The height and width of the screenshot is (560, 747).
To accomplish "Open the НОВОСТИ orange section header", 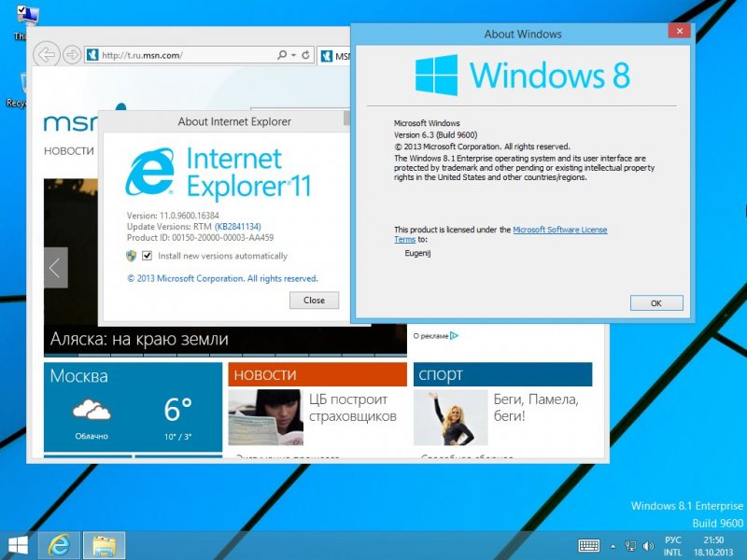I will pos(317,374).
